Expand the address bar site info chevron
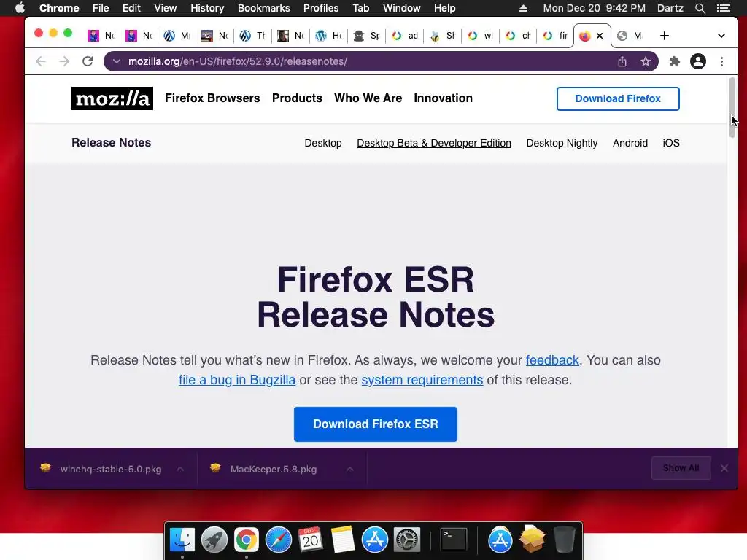Viewport: 747px width, 560px height. click(116, 61)
